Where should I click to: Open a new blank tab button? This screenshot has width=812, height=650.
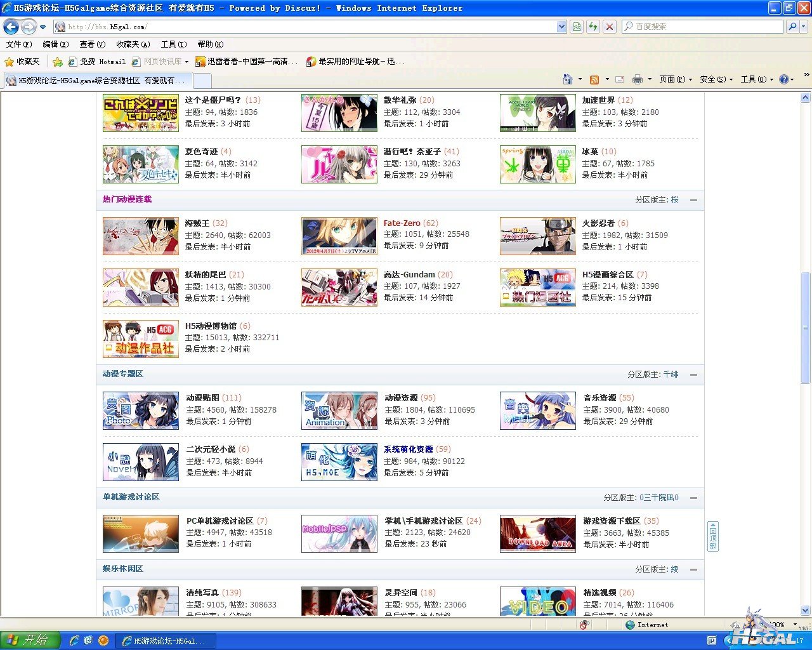pos(202,81)
